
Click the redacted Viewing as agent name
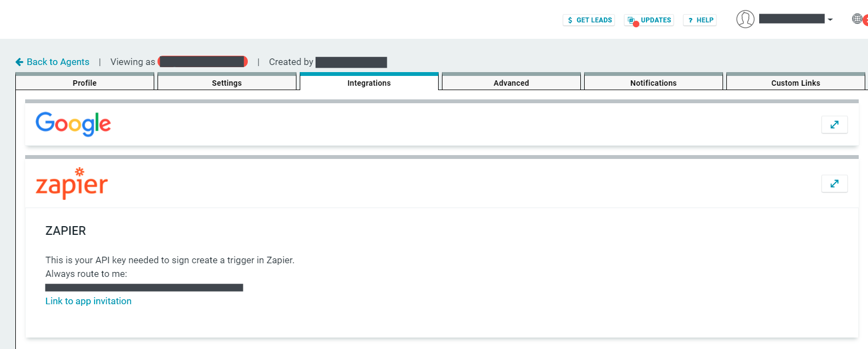203,62
